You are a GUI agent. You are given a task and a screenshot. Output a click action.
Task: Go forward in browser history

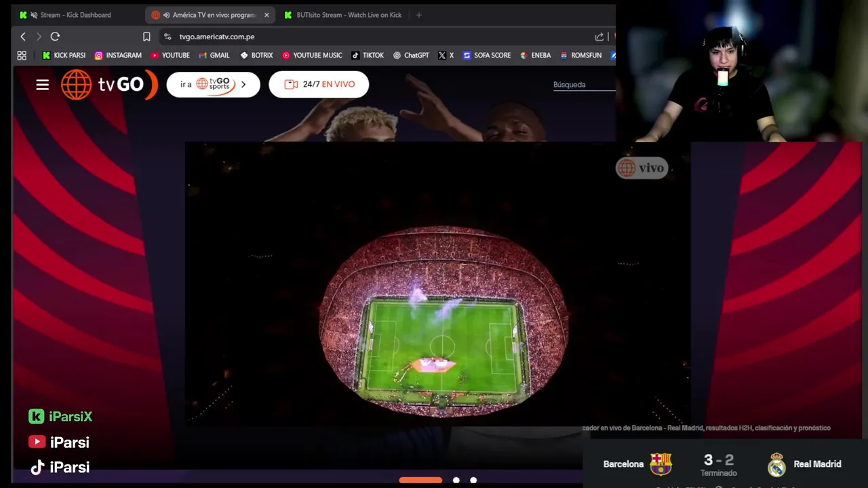pyautogui.click(x=39, y=37)
